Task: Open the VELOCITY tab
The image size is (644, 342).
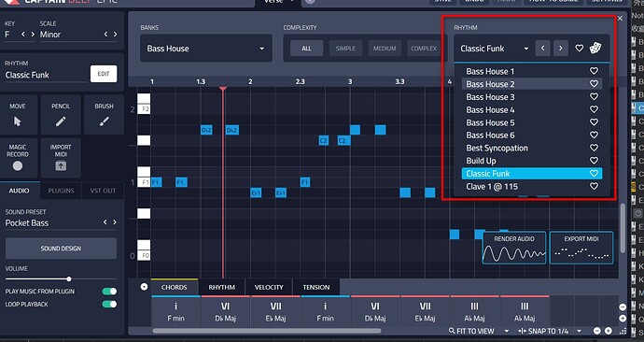Action: (x=269, y=287)
